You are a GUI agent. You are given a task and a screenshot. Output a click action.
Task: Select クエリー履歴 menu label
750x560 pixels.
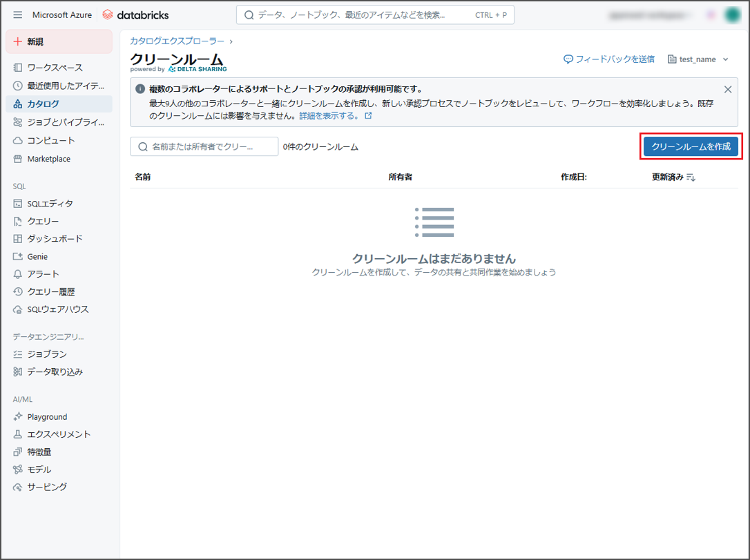[x=51, y=291]
